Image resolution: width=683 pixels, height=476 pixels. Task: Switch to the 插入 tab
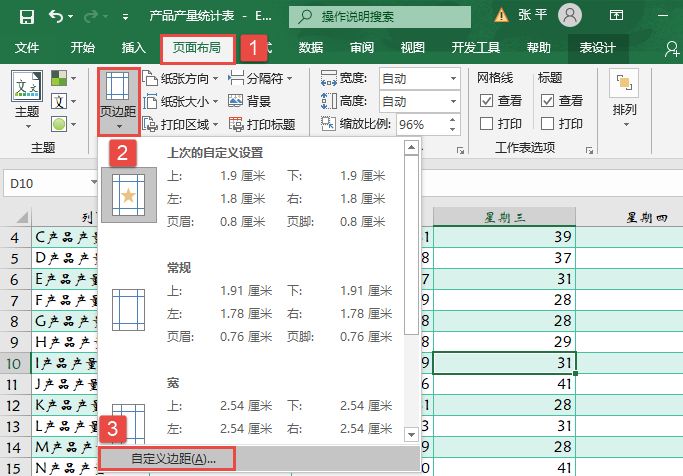133,47
